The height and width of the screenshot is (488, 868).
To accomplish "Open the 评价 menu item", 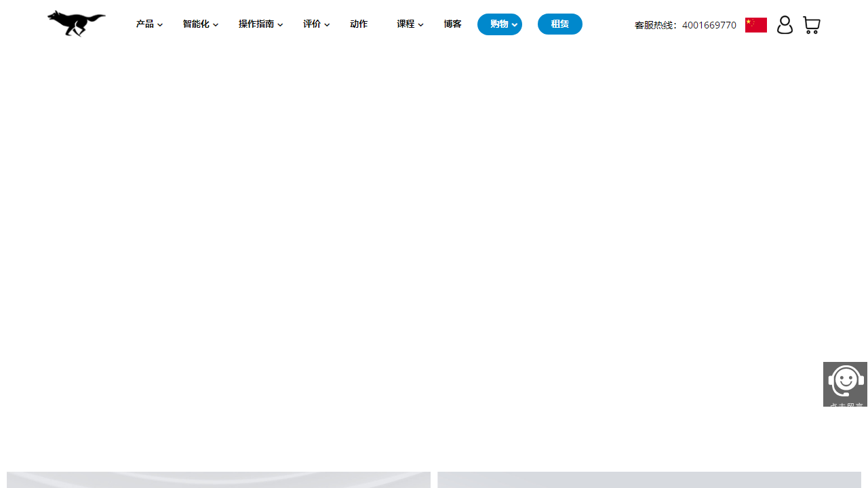I will point(312,24).
